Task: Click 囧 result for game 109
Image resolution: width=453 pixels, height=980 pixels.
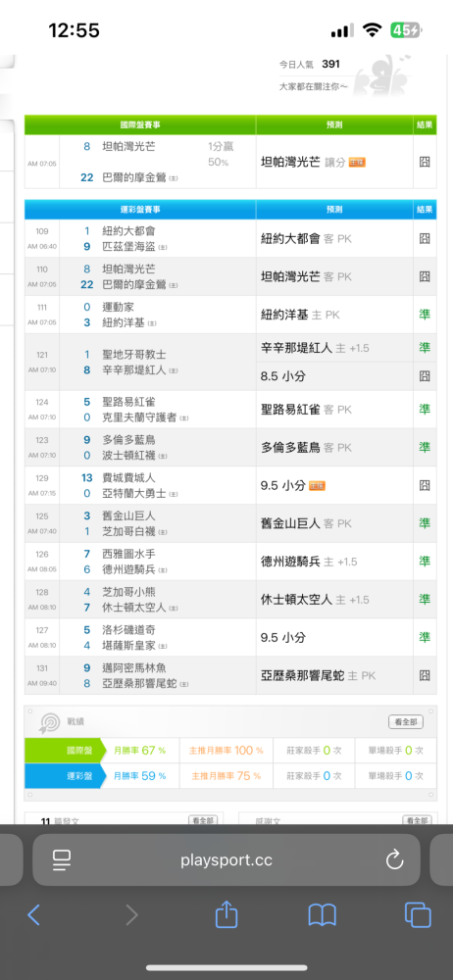Action: pos(425,238)
